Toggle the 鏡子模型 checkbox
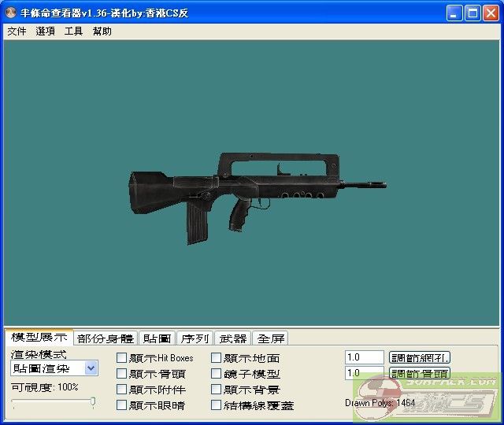This screenshot has height=425, width=504. point(217,374)
